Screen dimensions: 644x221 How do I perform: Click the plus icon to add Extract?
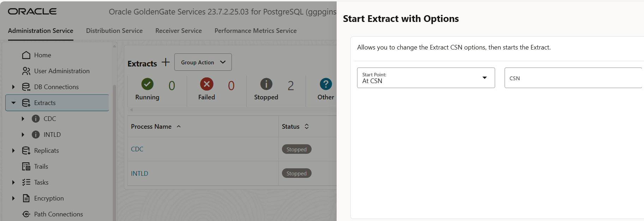coord(165,62)
